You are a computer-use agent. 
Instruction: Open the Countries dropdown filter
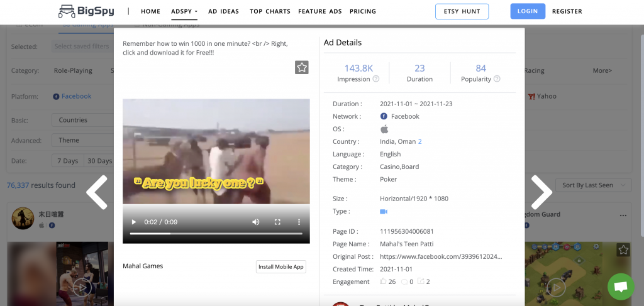(x=82, y=120)
